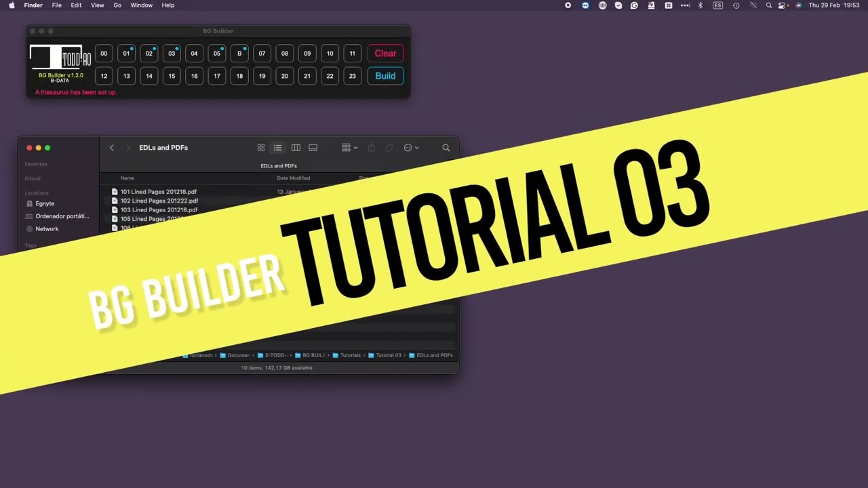Open the Action ellipsis menu in Finder

click(x=411, y=148)
